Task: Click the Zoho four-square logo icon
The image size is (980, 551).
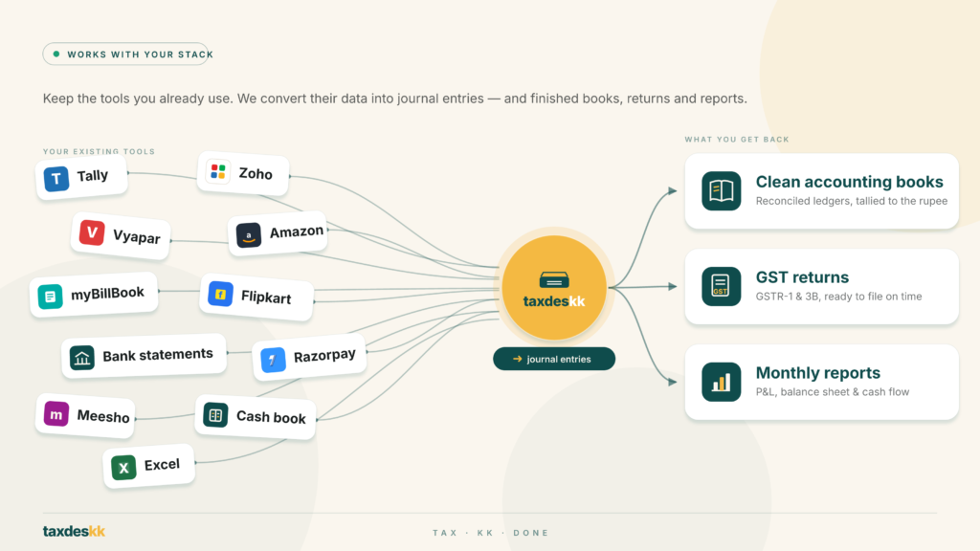Action: pos(218,171)
